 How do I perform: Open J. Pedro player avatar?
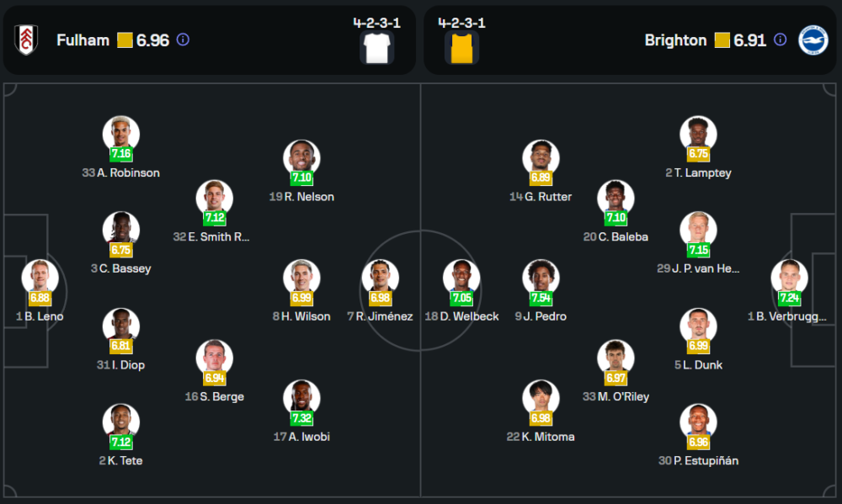point(541,277)
